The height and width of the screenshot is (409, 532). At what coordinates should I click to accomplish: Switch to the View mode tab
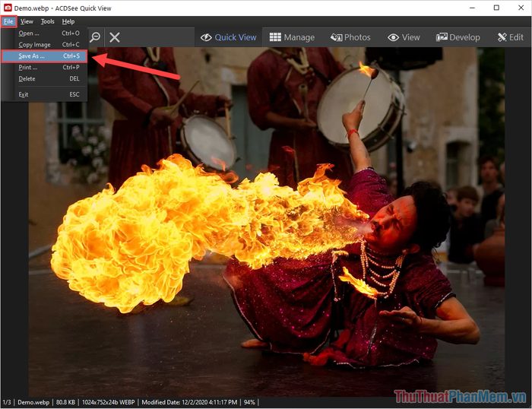[404, 37]
